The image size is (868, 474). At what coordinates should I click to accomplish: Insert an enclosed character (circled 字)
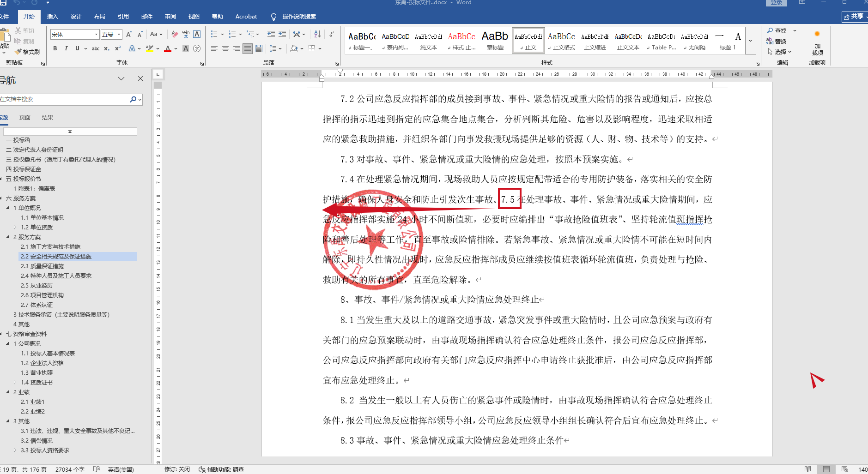coord(197,48)
